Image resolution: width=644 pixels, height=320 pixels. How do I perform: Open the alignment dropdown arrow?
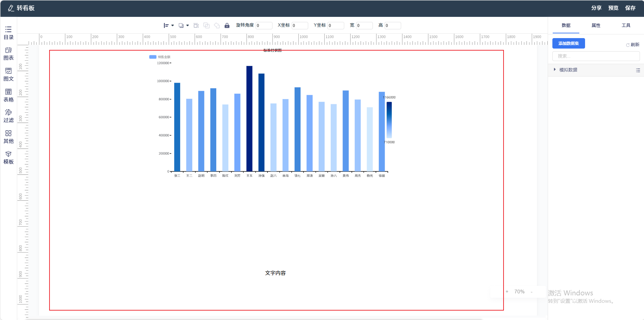[x=172, y=26]
